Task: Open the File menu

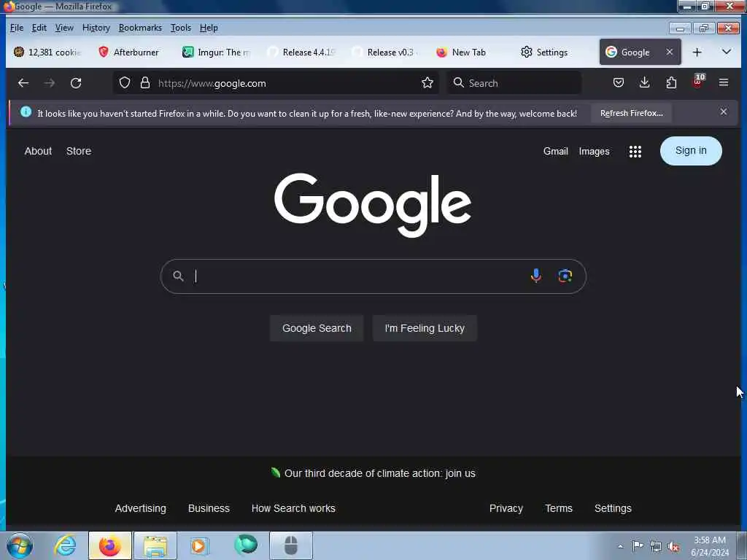Action: point(17,28)
